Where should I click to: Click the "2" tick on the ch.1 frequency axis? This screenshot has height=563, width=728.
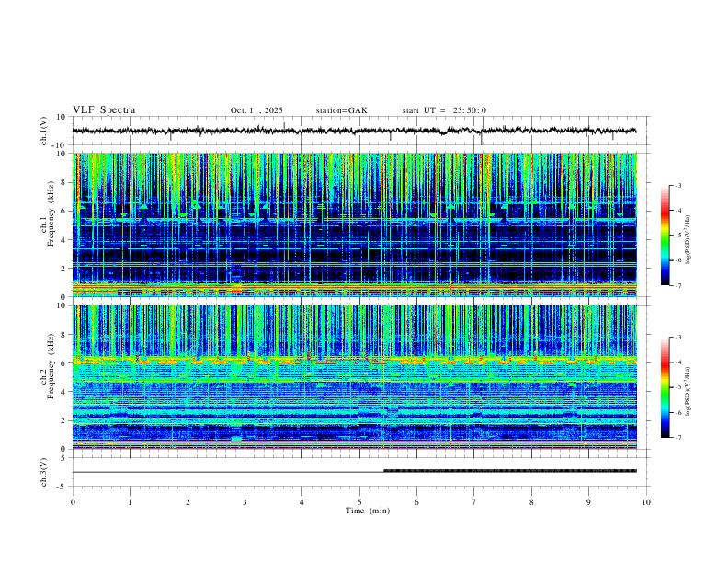click(x=63, y=268)
